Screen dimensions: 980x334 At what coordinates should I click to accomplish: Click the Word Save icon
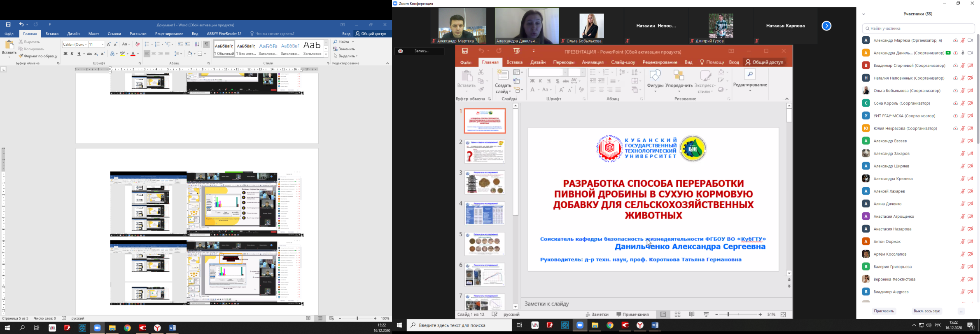[8, 25]
